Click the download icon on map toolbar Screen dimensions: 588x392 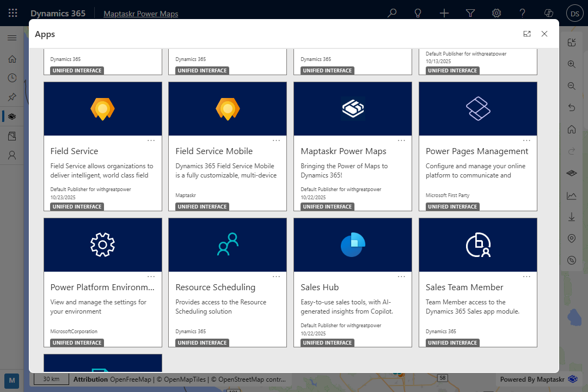(x=572, y=217)
